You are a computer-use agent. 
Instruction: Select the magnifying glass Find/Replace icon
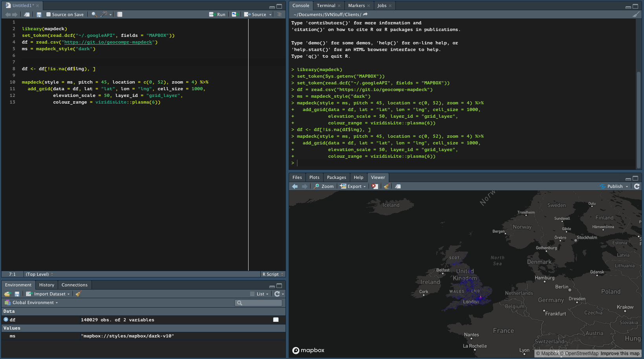[x=93, y=14]
